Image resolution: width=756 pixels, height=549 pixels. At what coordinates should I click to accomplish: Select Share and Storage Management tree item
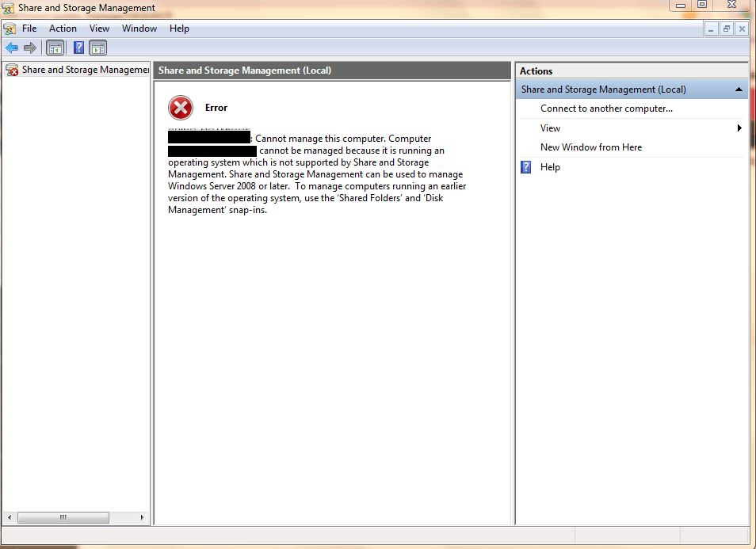click(x=86, y=70)
